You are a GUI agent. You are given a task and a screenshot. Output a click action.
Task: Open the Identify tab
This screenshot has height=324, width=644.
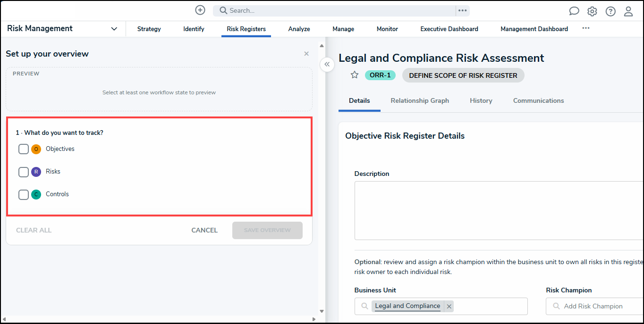click(x=194, y=29)
